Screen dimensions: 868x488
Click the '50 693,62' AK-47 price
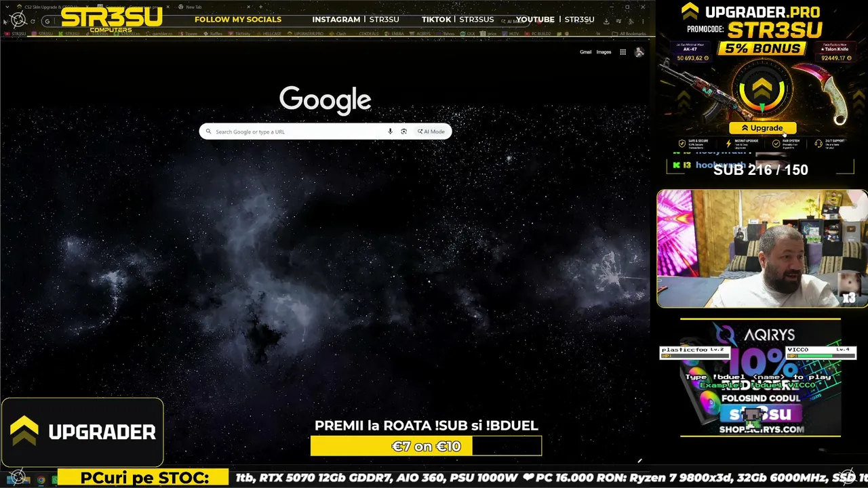click(x=692, y=58)
